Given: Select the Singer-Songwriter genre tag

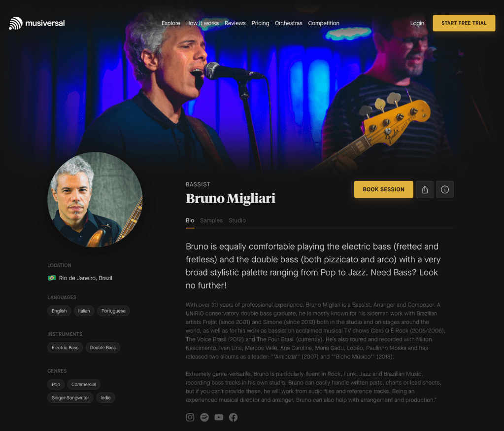Looking at the screenshot, I should tap(70, 398).
